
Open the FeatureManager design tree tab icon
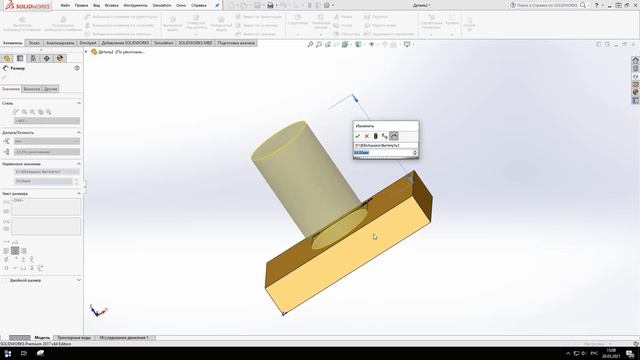pos(7,58)
